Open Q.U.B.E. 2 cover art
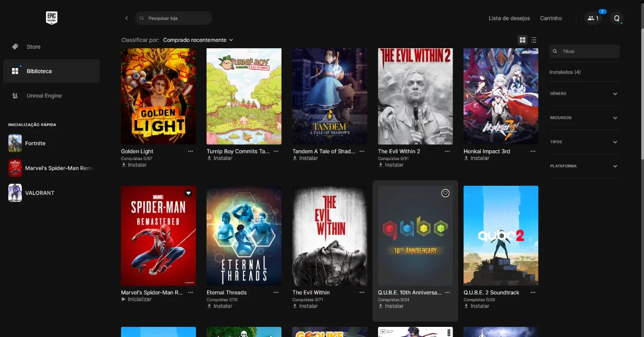The width and height of the screenshot is (644, 337). 501,236
